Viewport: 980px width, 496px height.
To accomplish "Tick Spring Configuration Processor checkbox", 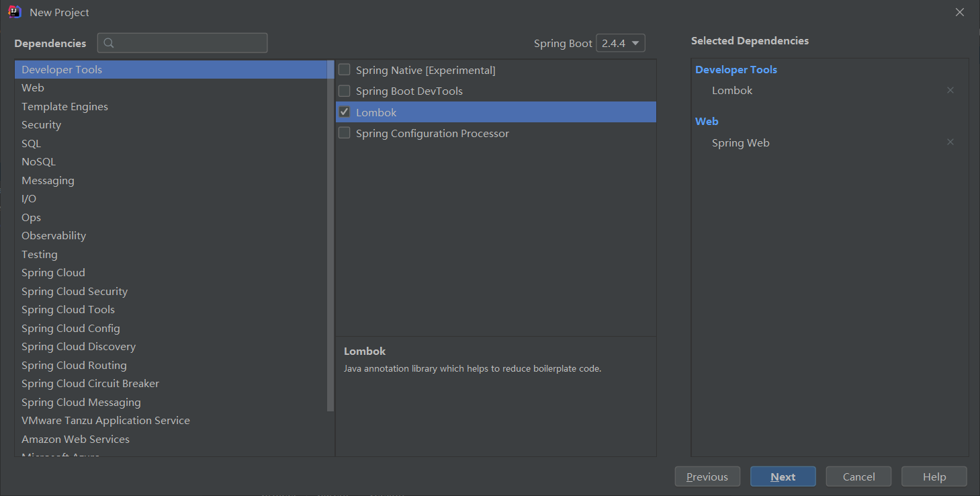I will point(345,133).
